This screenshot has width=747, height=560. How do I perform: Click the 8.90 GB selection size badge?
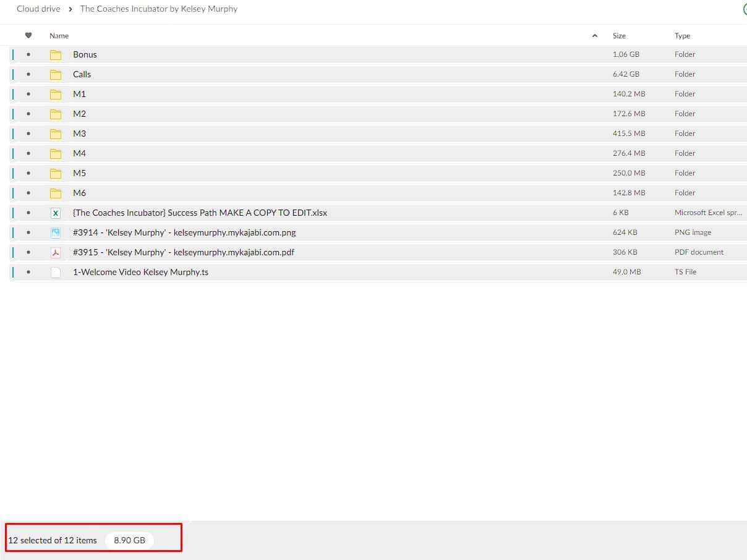click(129, 540)
